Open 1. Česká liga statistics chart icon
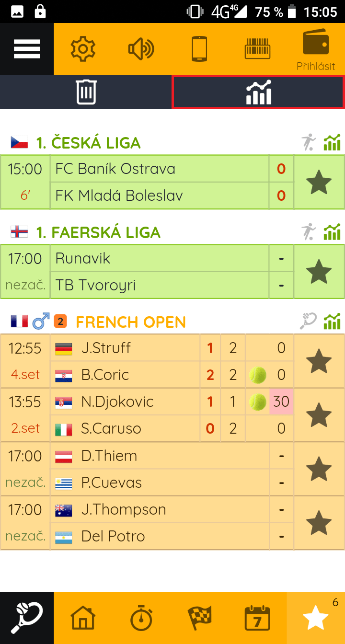The image size is (345, 644). [332, 143]
